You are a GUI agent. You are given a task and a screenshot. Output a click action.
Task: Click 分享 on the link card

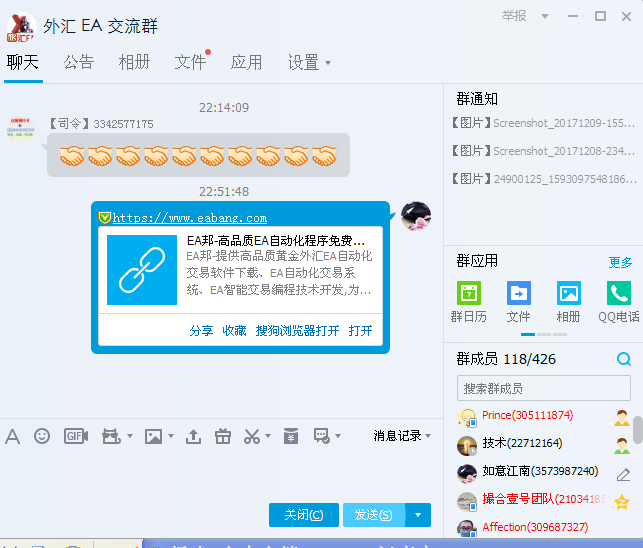[201, 331]
